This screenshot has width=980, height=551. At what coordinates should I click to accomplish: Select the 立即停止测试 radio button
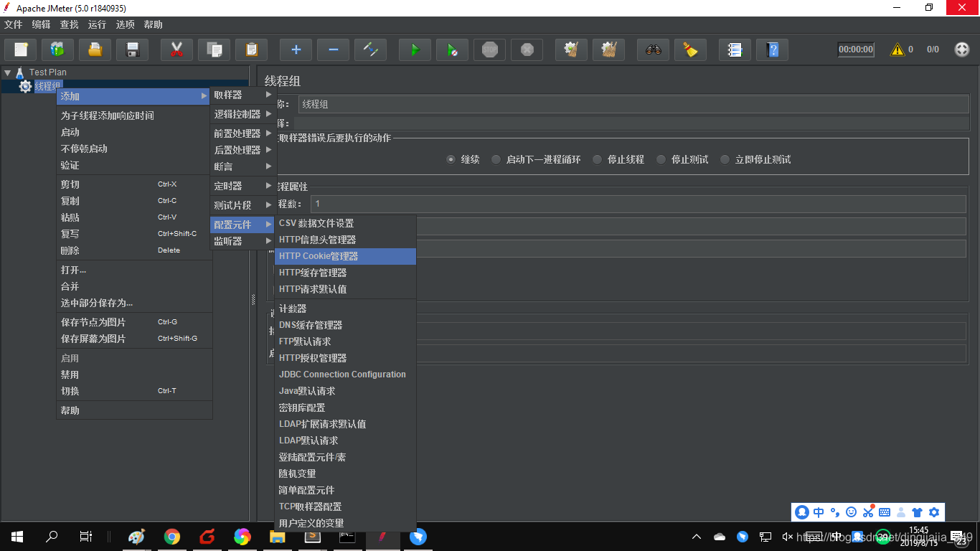coord(725,159)
